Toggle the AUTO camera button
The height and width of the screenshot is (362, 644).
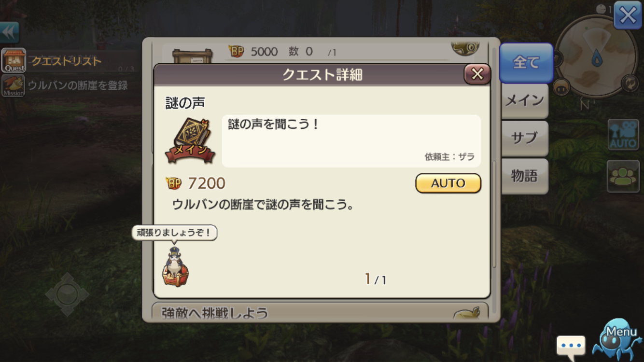tap(623, 134)
